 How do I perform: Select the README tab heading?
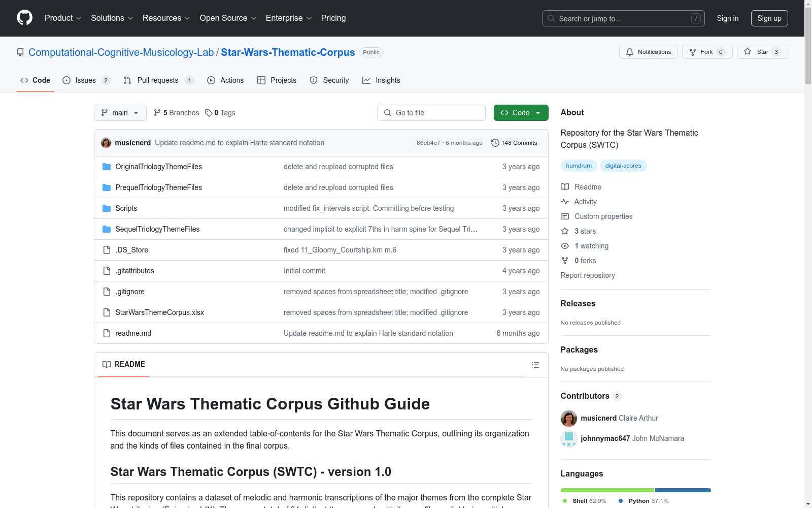[124, 364]
